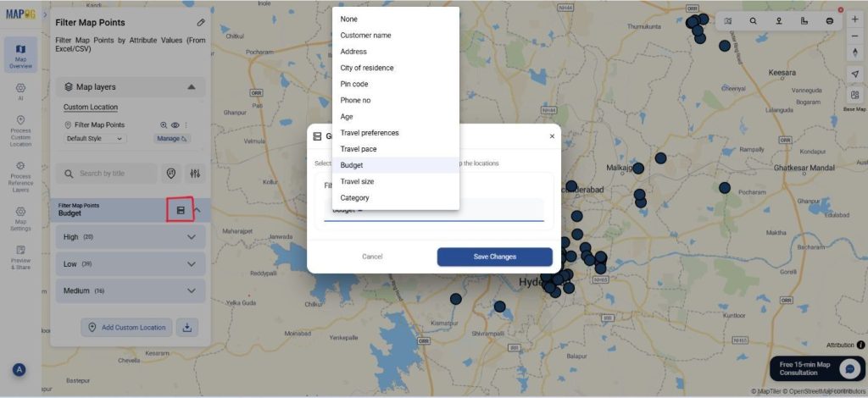Toggle visibility of Filter Map Points layer

175,125
